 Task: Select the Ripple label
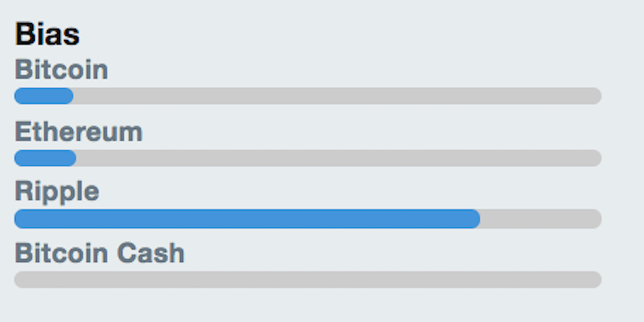[57, 192]
